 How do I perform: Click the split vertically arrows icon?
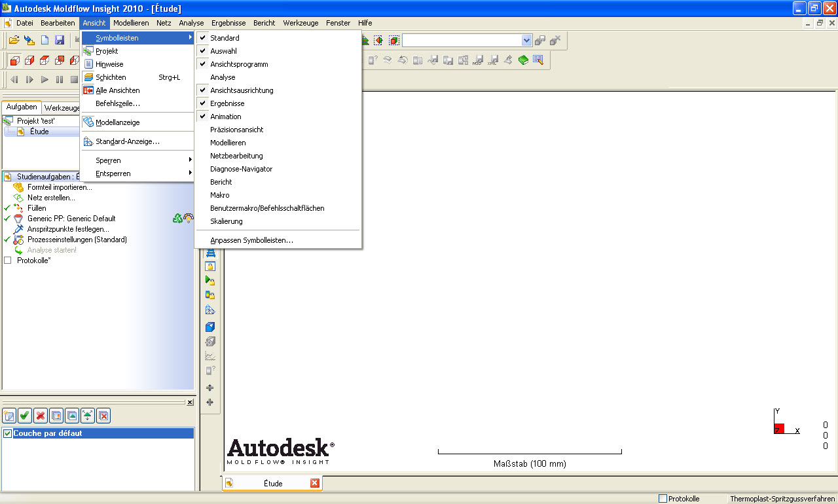pyautogui.click(x=210, y=402)
